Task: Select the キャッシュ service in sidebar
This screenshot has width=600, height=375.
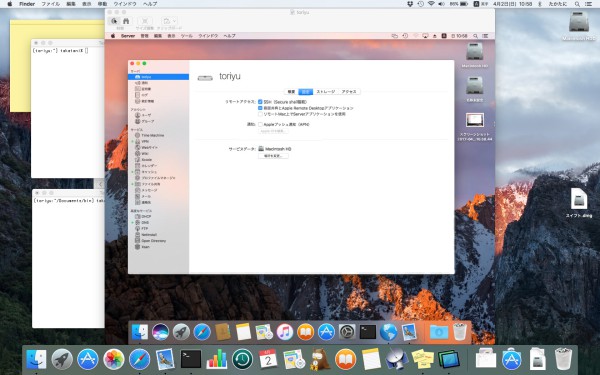Action: click(x=158, y=172)
